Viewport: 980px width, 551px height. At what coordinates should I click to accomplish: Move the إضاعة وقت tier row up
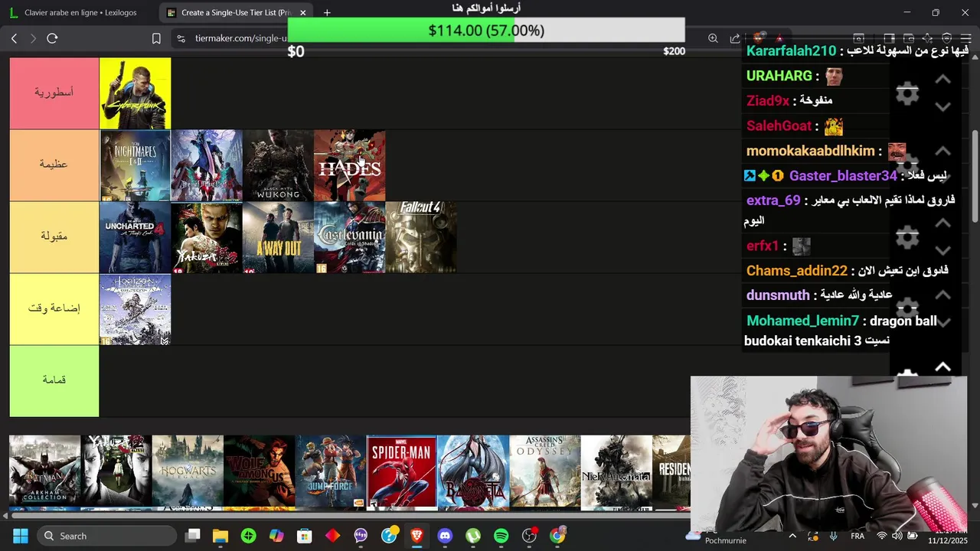click(942, 295)
